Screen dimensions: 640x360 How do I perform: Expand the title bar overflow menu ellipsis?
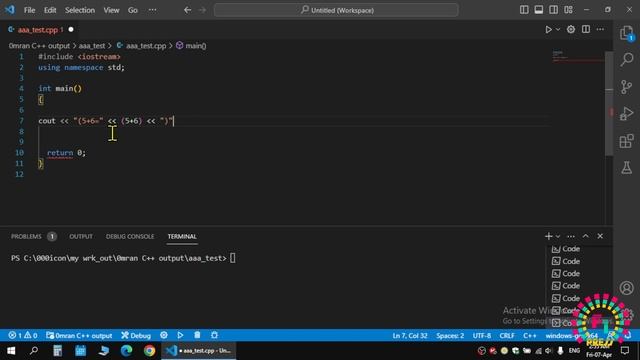[x=152, y=10]
